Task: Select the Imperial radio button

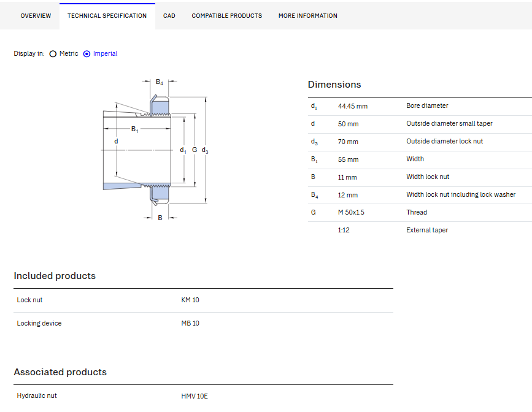Action: click(x=87, y=54)
